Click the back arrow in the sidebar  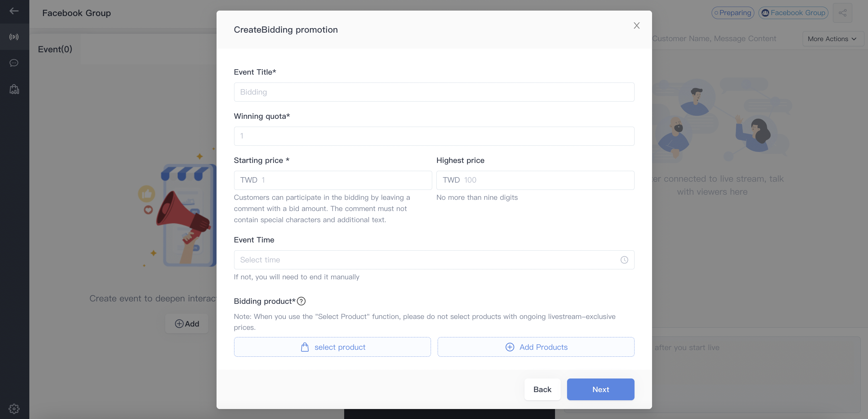(x=14, y=11)
